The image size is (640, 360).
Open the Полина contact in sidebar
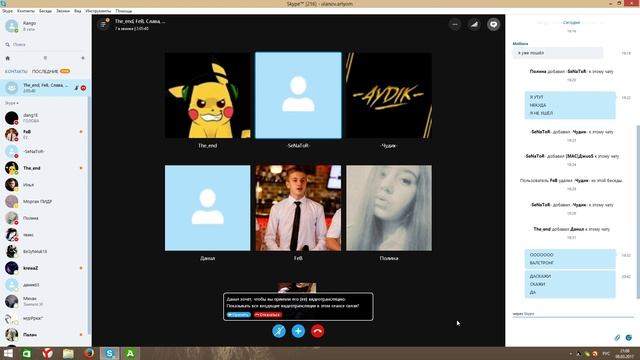click(45, 218)
